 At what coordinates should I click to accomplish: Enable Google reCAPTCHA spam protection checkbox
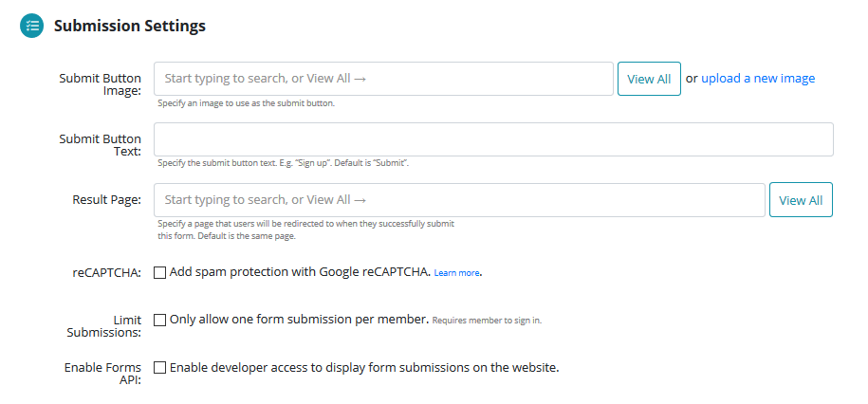tap(160, 272)
